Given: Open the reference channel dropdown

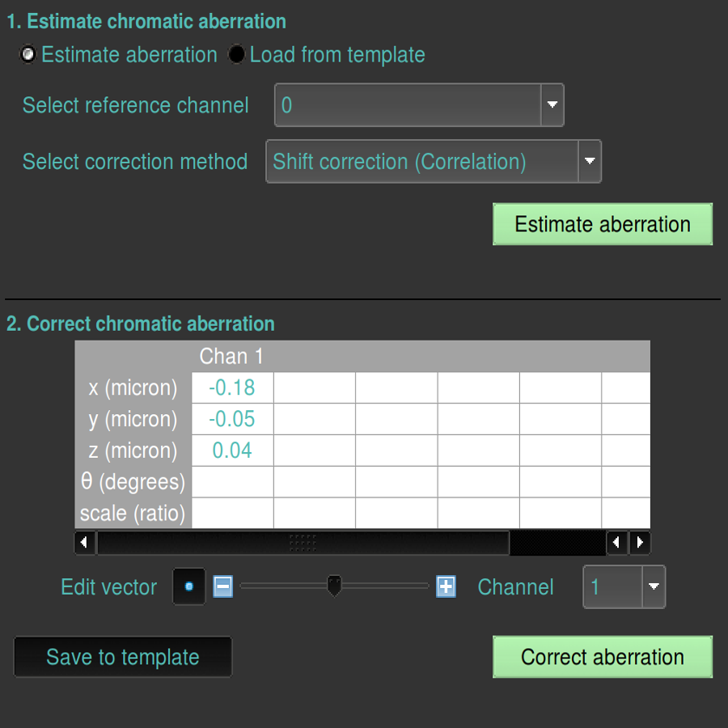Looking at the screenshot, I should [x=552, y=105].
